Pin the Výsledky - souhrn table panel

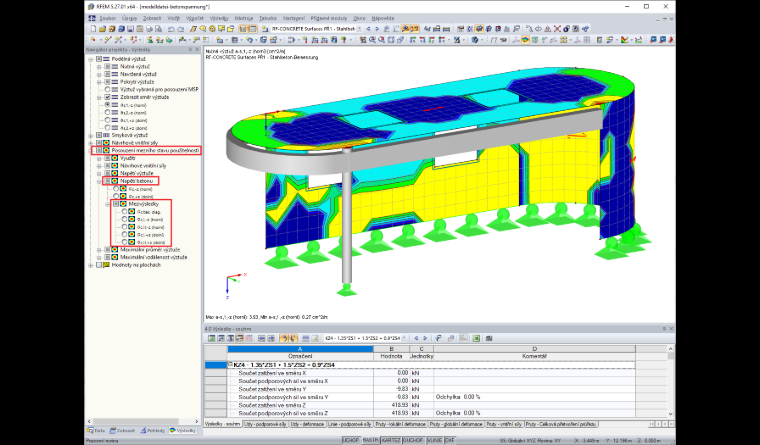(665, 329)
